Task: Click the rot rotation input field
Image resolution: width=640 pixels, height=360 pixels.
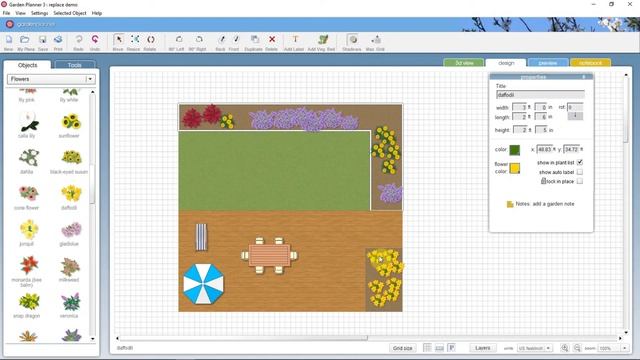Action: coord(575,107)
